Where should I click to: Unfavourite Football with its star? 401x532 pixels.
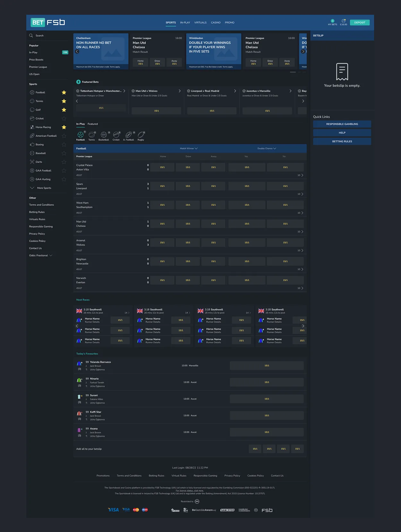click(x=64, y=93)
